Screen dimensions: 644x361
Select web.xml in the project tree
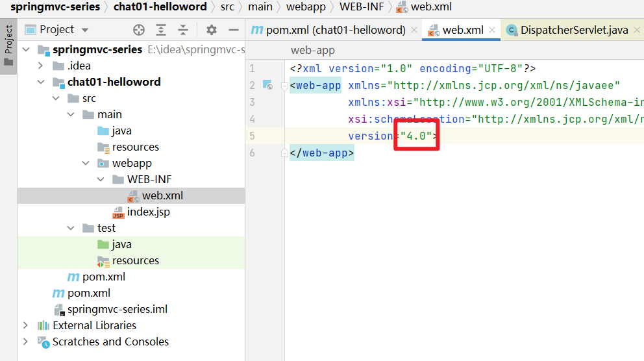(x=131, y=195)
